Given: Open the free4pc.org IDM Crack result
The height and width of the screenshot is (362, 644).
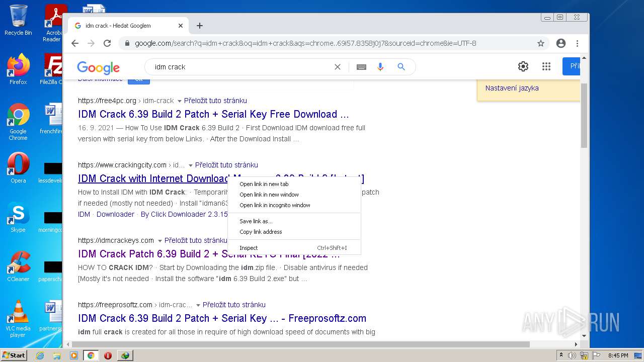Looking at the screenshot, I should [213, 114].
